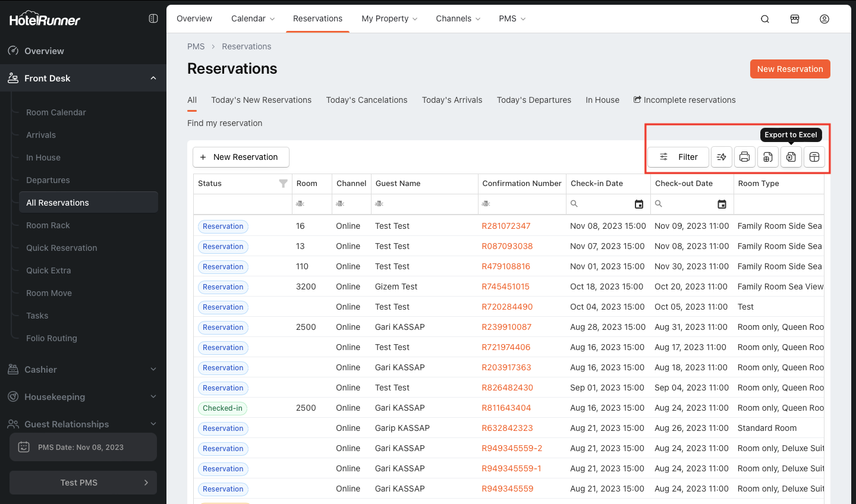Switch to the Today's Arrivals tab
856x504 pixels.
point(452,100)
